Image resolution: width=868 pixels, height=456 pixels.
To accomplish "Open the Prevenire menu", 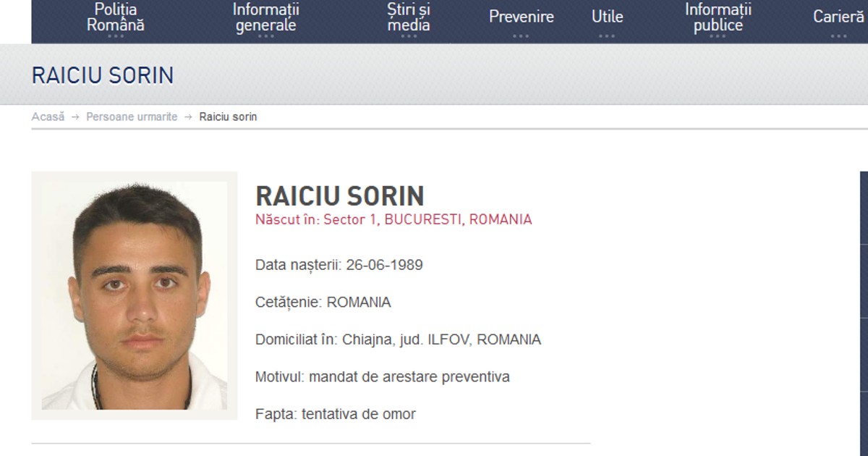I will (x=521, y=17).
